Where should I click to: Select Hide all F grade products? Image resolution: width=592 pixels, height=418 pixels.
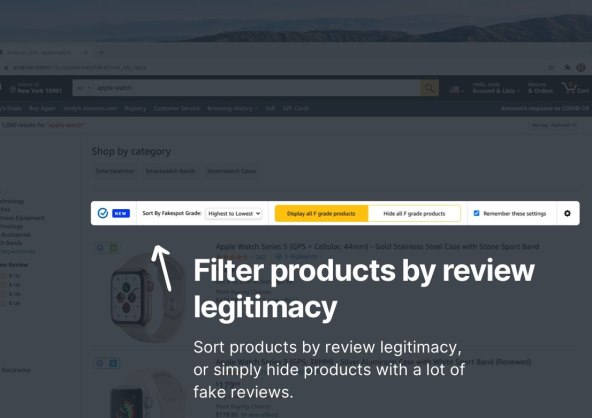click(x=414, y=213)
